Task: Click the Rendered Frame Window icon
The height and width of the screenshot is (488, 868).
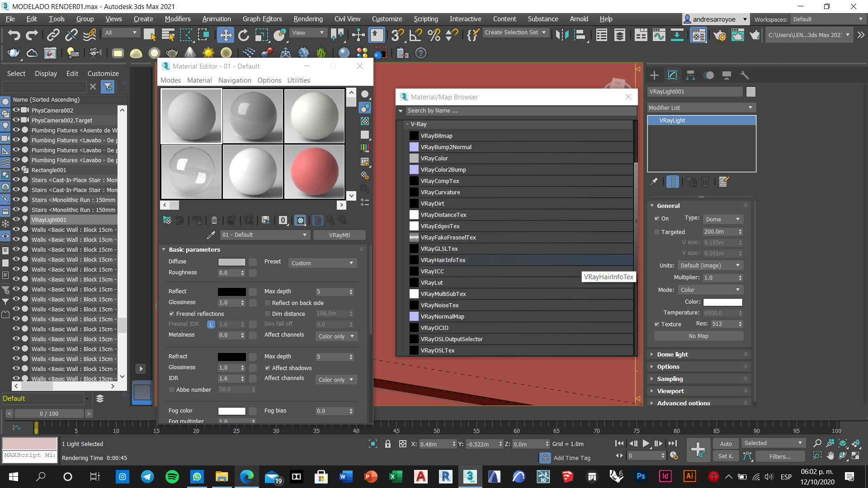Action: [737, 35]
